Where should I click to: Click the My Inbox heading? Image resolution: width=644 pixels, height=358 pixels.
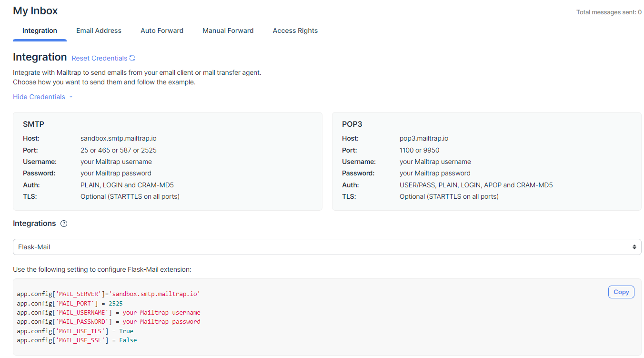[x=35, y=10]
